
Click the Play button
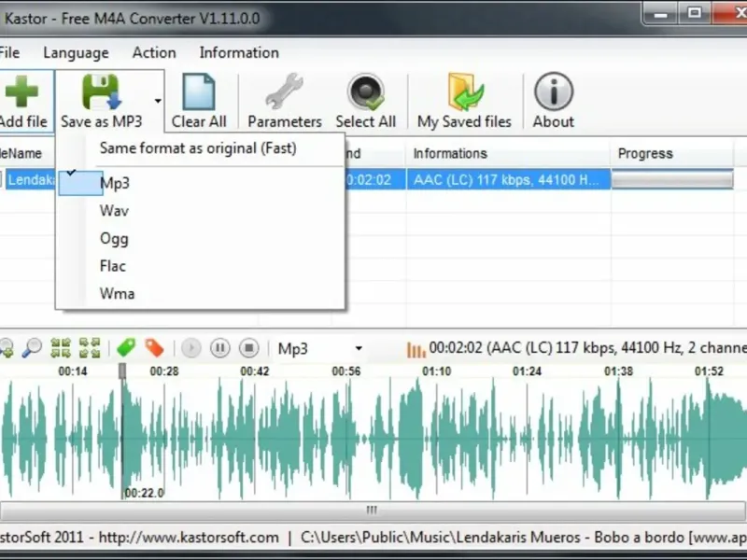click(191, 348)
